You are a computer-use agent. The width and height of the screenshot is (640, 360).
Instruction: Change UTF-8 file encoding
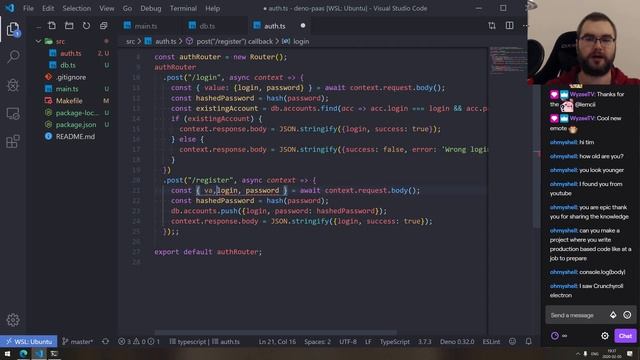(348, 341)
